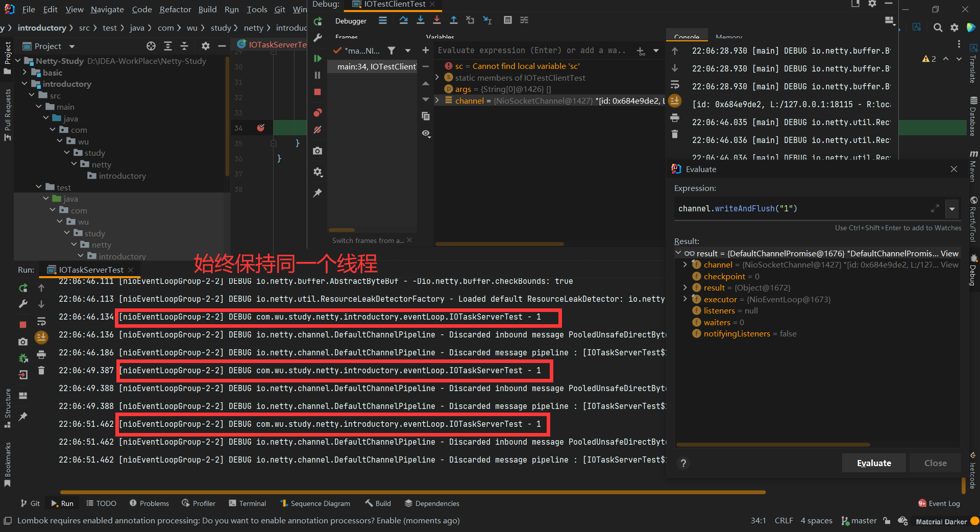This screenshot has height=532, width=980.
Task: Expand channel variable in Variables panel
Action: (x=437, y=101)
